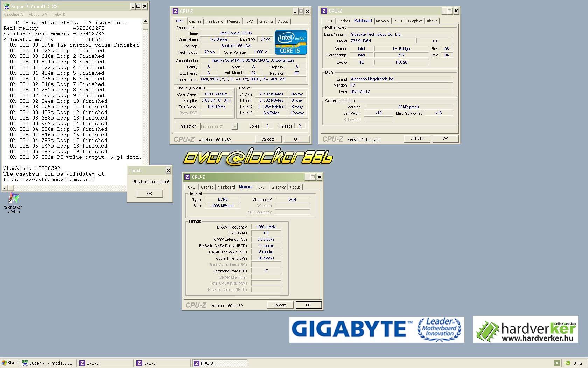Open the Calculate menu in Super PI
The height and width of the screenshot is (368, 588).
14,14
